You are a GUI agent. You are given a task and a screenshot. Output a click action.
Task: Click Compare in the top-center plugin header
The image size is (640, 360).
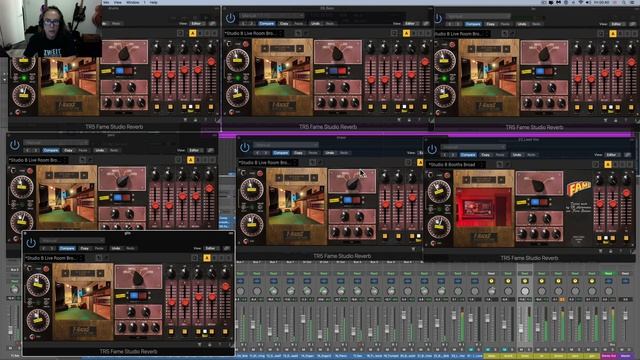[x=266, y=24]
